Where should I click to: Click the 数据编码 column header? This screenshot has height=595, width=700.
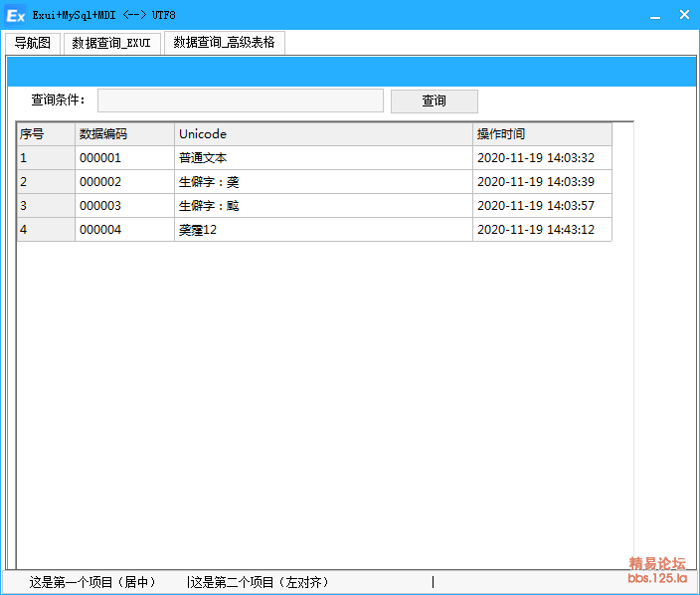pyautogui.click(x=124, y=134)
